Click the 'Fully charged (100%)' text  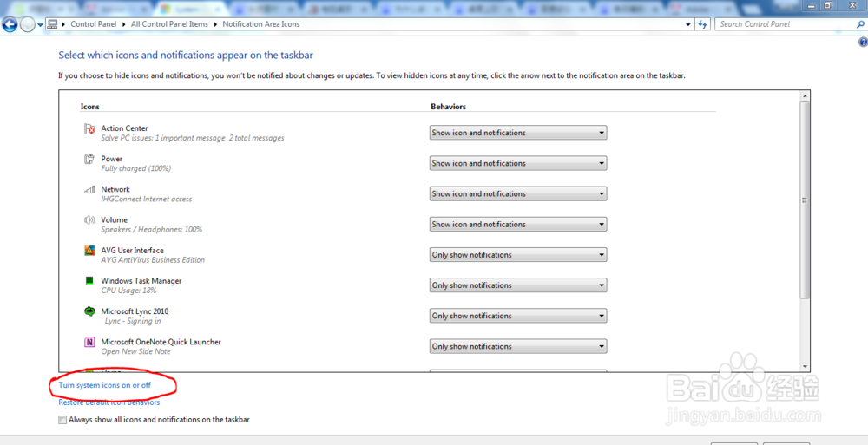pyautogui.click(x=135, y=168)
